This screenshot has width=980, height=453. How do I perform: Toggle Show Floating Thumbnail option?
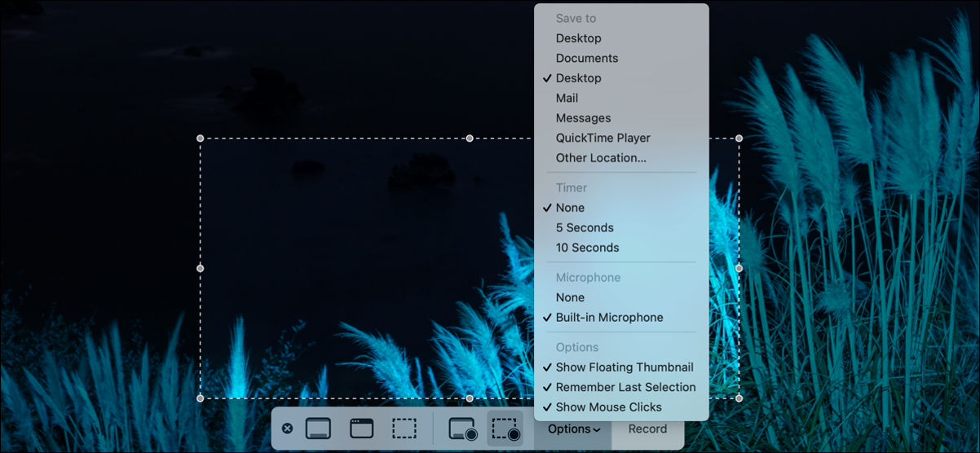624,367
